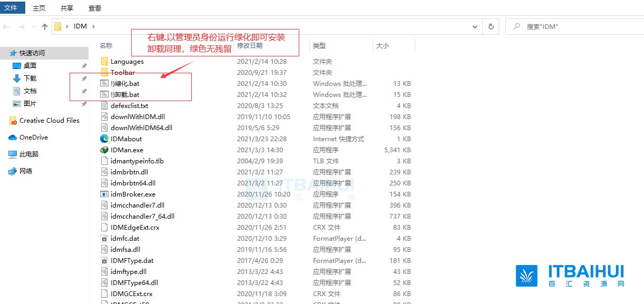Select 桌面 desktop icon in sidebar
This screenshot has width=644, height=304.
(x=17, y=66)
